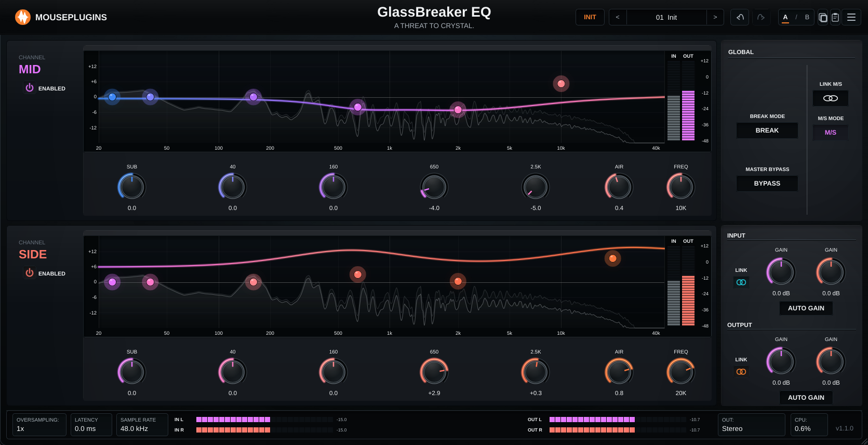Click the Output left gain knob
This screenshot has width=868, height=445.
pos(781,361)
